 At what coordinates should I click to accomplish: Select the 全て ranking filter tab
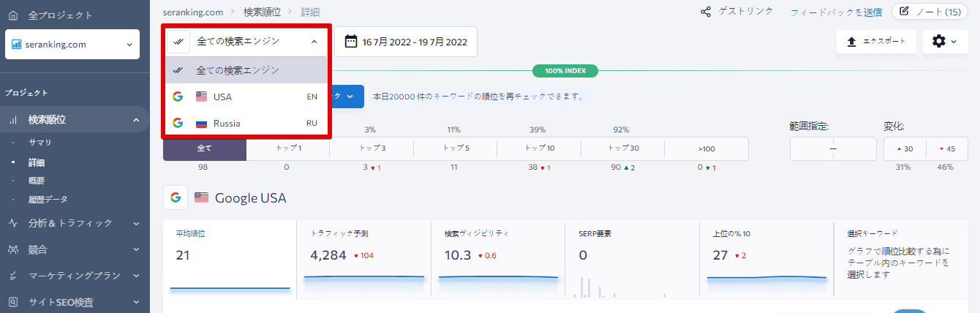pyautogui.click(x=205, y=148)
